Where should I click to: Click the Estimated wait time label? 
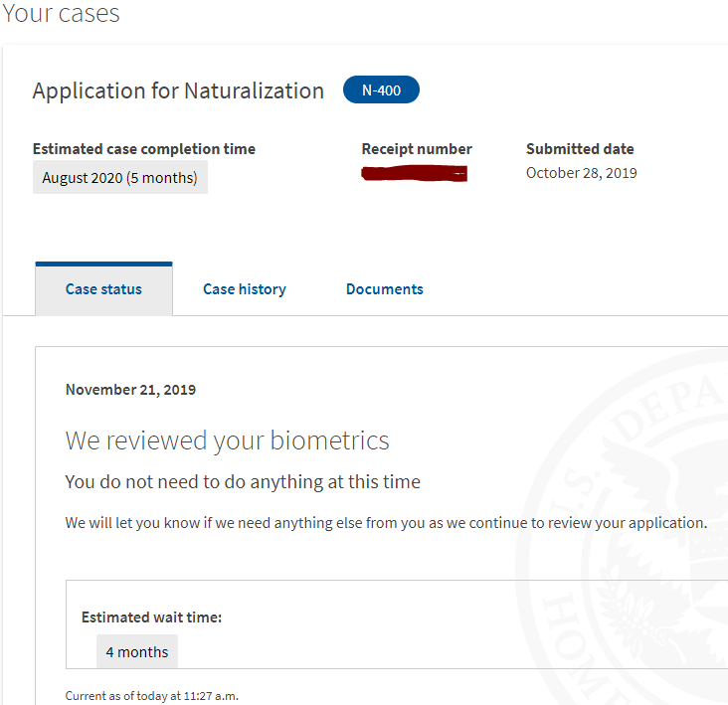[x=151, y=617]
